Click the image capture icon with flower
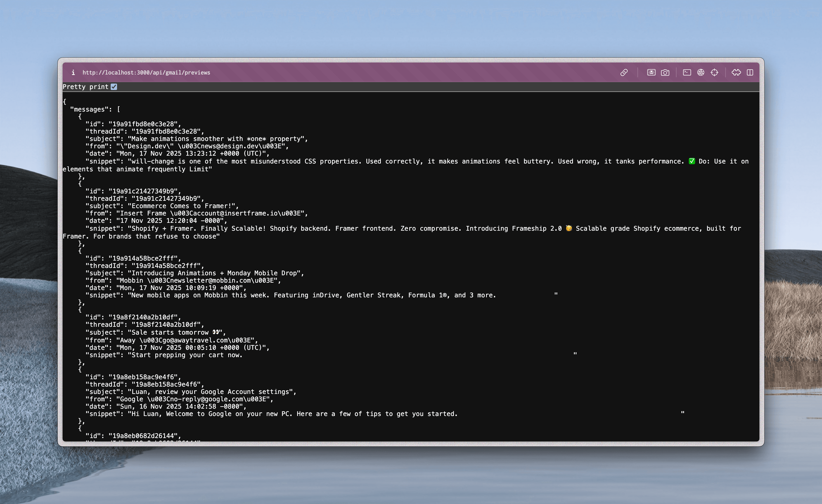Screen dimensions: 822x504 coord(651,72)
